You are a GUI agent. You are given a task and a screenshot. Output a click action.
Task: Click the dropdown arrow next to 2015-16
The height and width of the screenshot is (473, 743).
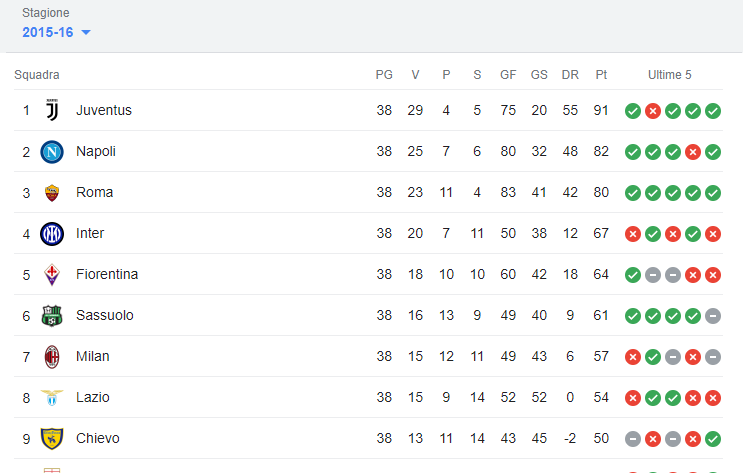86,33
